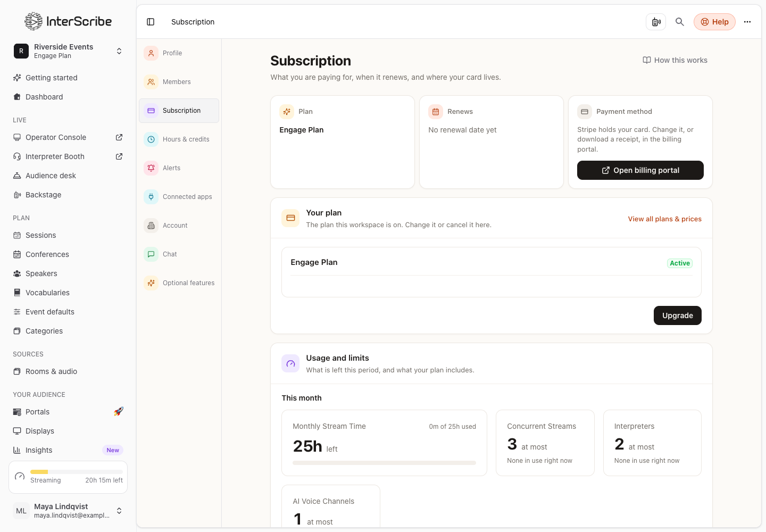Click the Account building icon
The height and width of the screenshot is (532, 766).
tap(151, 226)
